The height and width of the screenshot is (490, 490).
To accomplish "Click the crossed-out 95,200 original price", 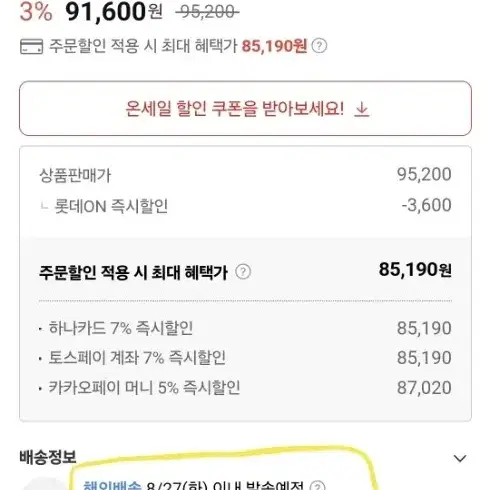I will click(x=207, y=13).
